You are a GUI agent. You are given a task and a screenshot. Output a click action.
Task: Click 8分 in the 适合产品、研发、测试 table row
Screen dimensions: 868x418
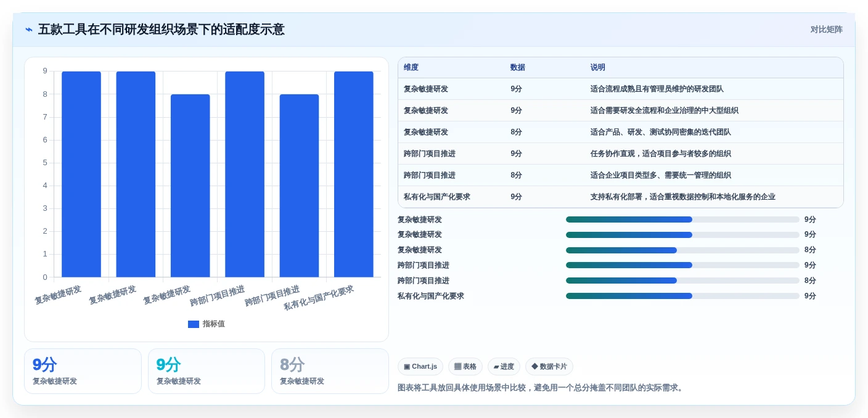click(516, 133)
